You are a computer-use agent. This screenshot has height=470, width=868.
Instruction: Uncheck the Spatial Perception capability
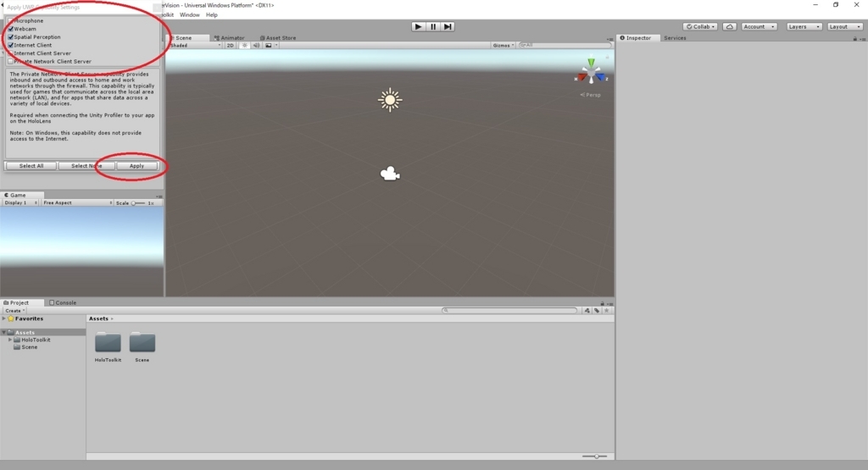(10, 37)
